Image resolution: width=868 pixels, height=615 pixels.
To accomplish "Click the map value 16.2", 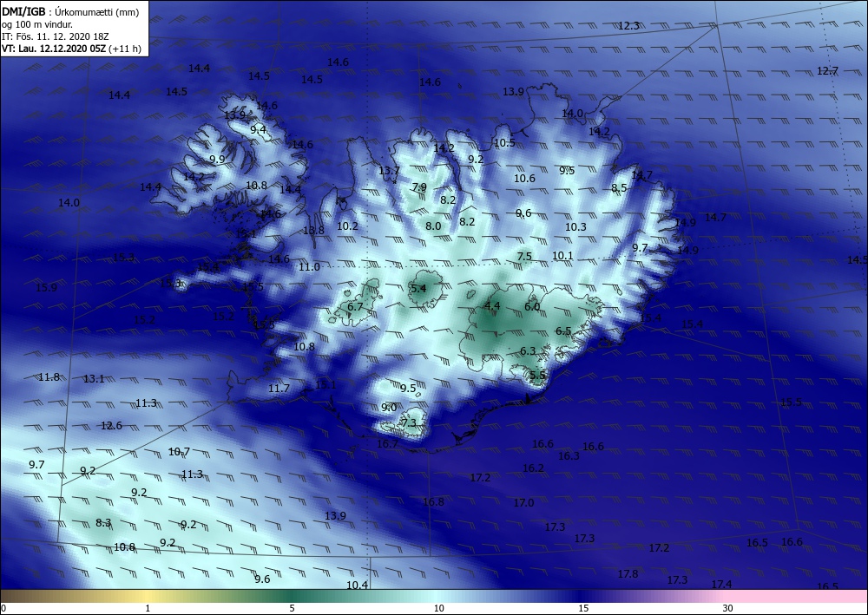I will (533, 468).
